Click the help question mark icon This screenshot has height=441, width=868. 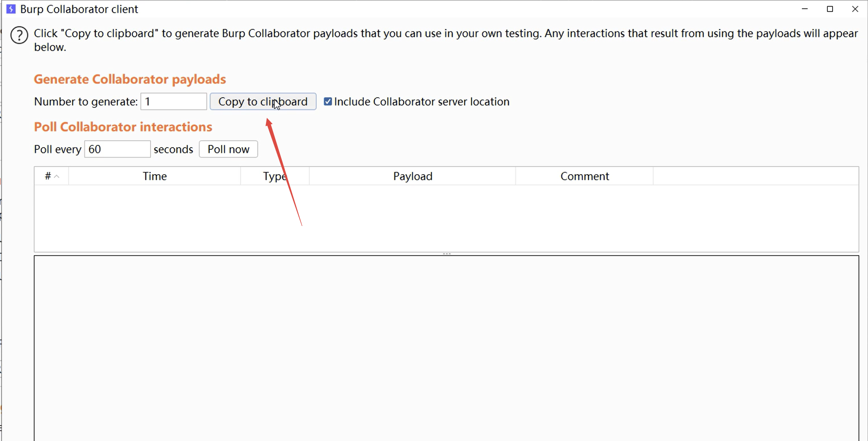[x=19, y=35]
